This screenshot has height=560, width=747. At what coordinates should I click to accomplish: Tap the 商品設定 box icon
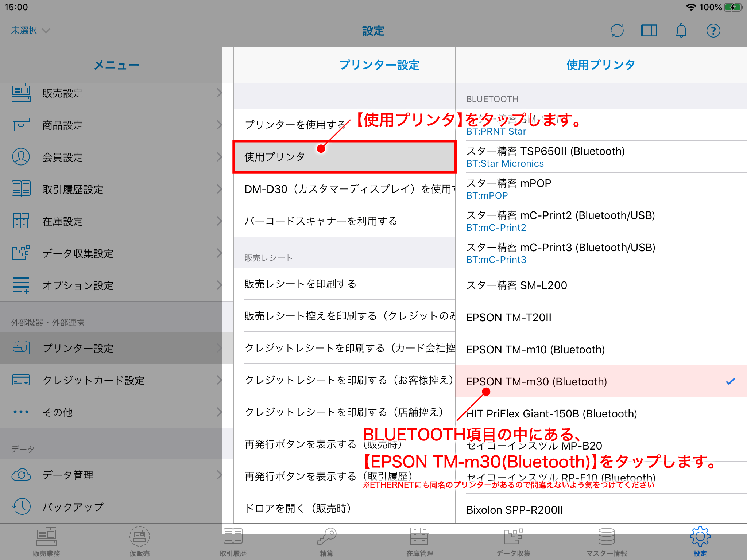21,125
